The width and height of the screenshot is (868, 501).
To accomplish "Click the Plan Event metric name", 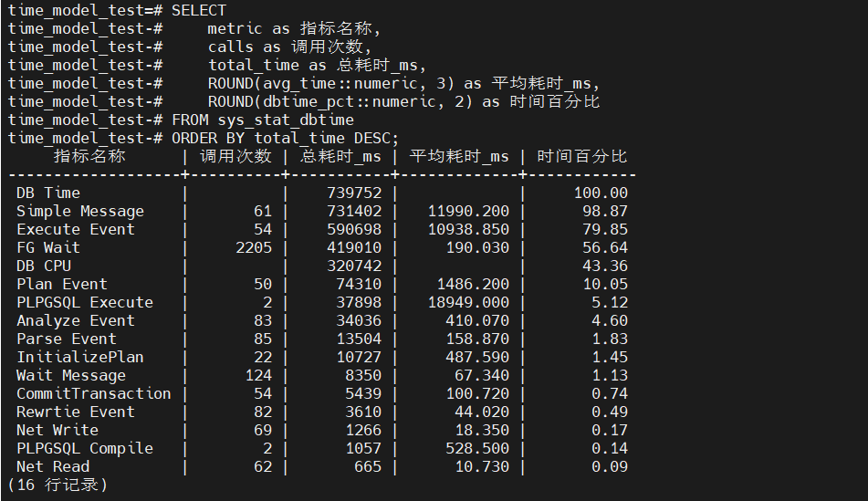I will tap(61, 284).
